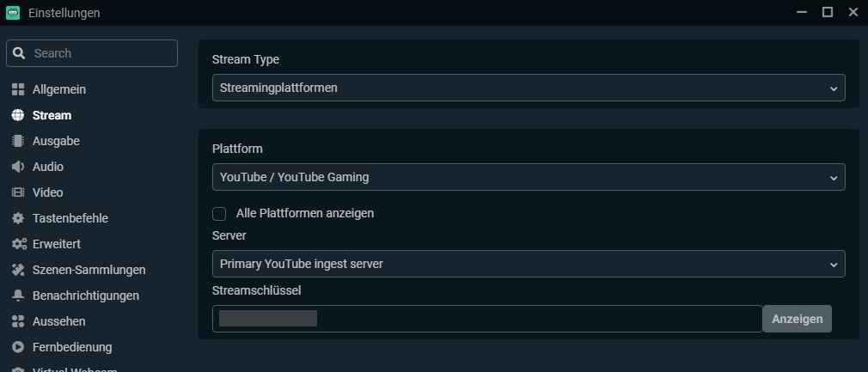Click the Ausgabe chip icon
This screenshot has width=868, height=372.
pos(18,141)
